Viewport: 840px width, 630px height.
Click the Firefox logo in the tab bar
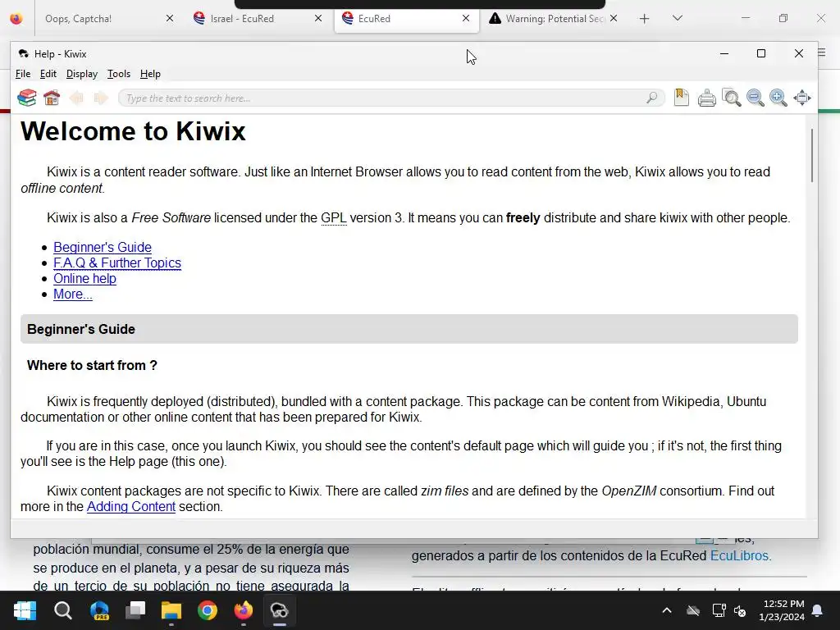pos(16,19)
